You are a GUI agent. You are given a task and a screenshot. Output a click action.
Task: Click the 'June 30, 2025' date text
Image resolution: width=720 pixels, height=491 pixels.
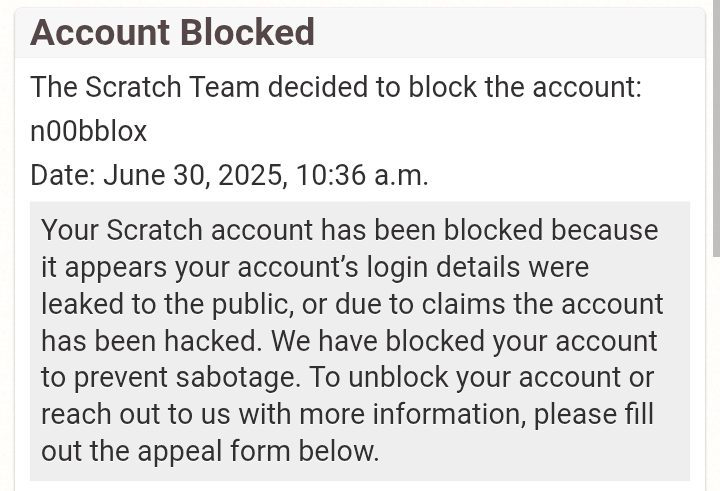[196, 175]
